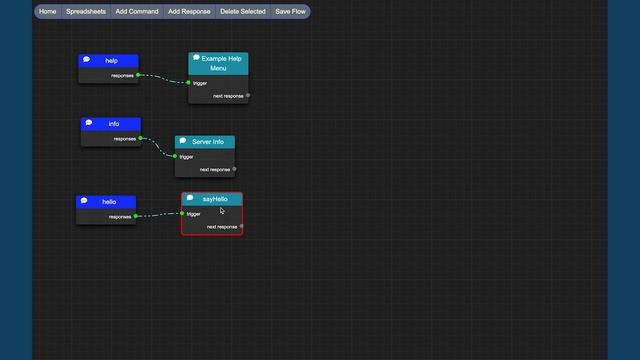Click connection line between info and Server Info
This screenshot has height=360, width=640.
tap(158, 147)
